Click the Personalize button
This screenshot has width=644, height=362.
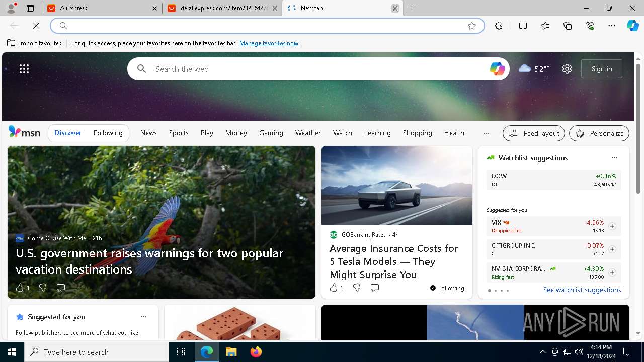599,133
